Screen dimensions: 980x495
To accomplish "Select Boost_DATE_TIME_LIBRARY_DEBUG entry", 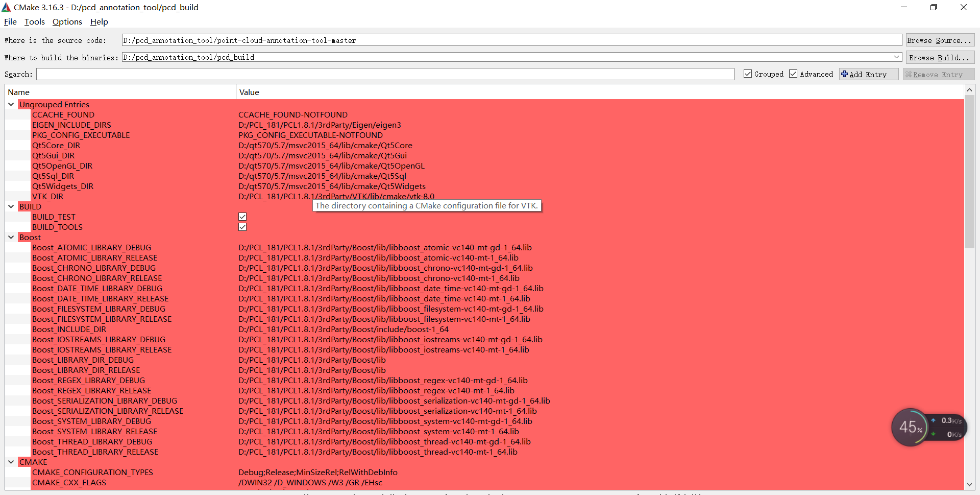I will coord(97,288).
